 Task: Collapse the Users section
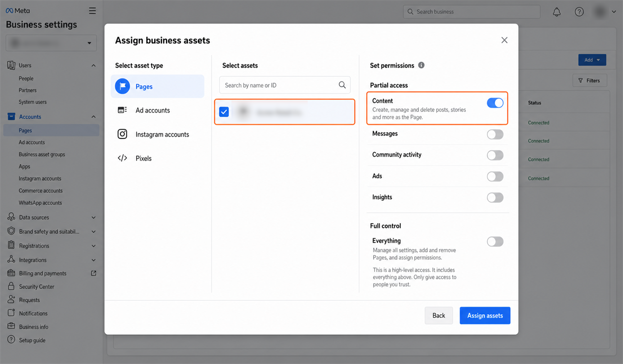point(93,65)
